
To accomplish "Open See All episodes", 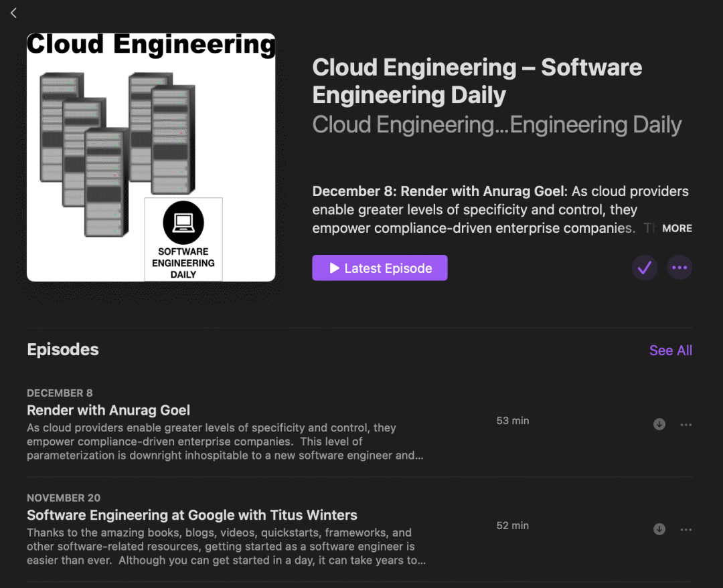I will point(670,351).
